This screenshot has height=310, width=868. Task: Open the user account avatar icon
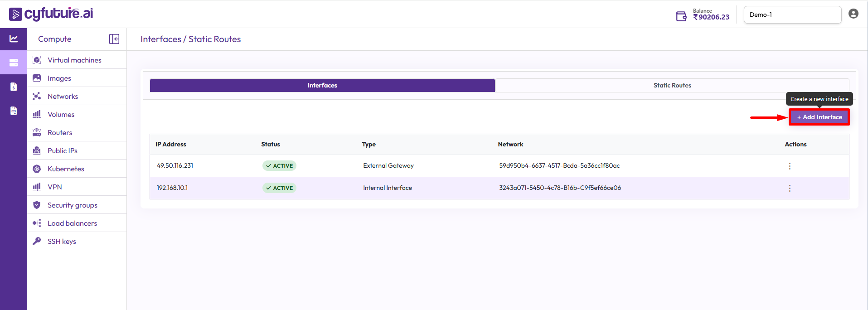(853, 14)
